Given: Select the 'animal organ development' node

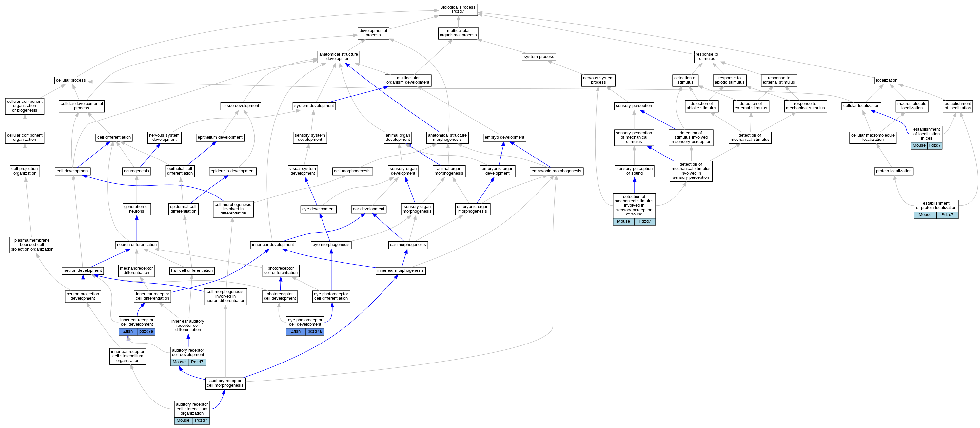Looking at the screenshot, I should pyautogui.click(x=398, y=137).
